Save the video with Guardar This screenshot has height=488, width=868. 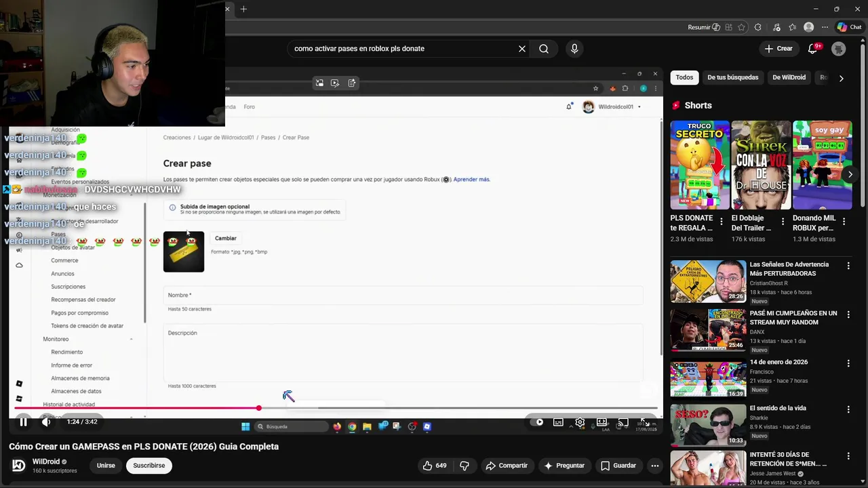click(618, 466)
